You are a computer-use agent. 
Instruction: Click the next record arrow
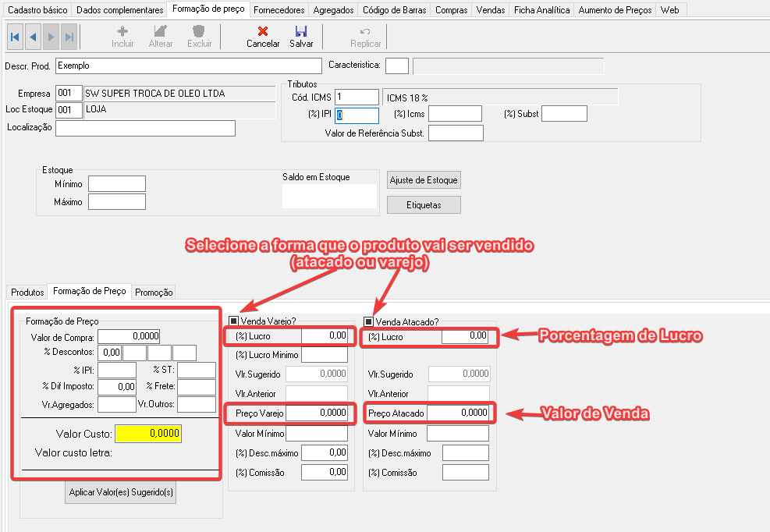pyautogui.click(x=51, y=37)
